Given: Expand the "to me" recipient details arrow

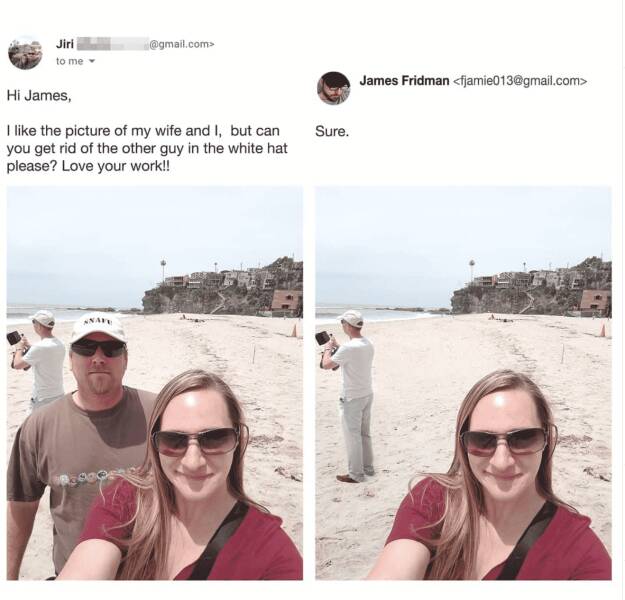Looking at the screenshot, I should tap(92, 61).
